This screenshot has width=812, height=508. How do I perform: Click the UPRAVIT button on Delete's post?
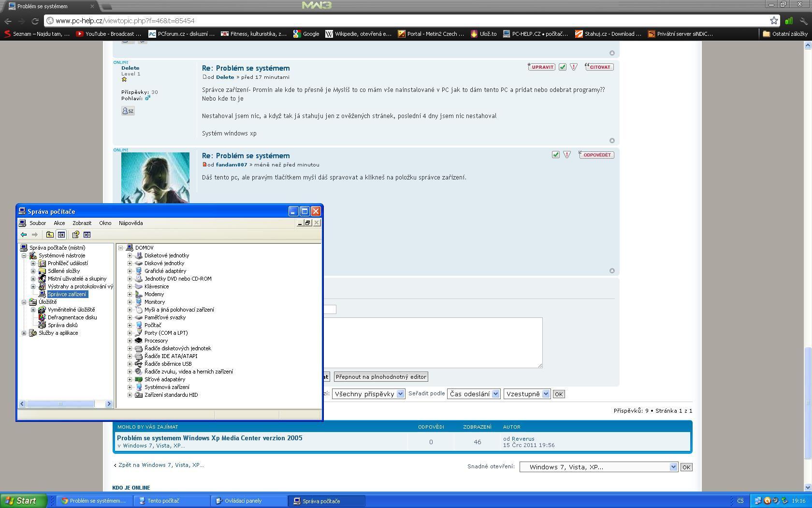coord(541,67)
